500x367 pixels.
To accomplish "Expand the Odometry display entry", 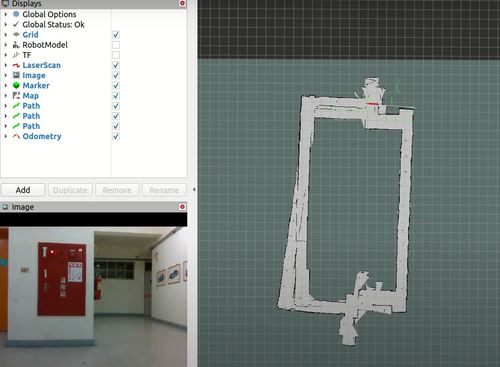I will (x=6, y=136).
